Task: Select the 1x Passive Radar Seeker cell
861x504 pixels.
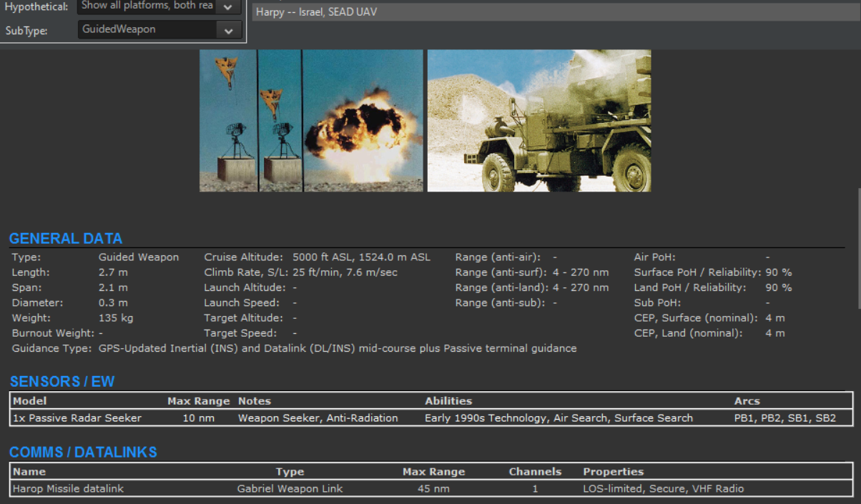Action: [77, 418]
